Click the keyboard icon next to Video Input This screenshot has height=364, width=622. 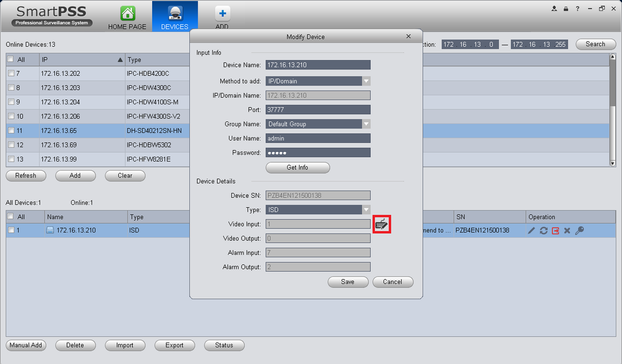click(x=382, y=224)
